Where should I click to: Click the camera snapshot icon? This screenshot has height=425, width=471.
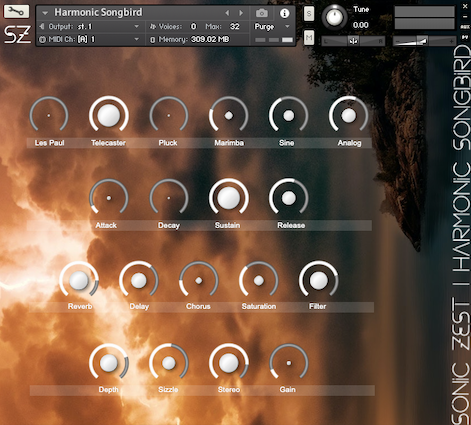(x=262, y=13)
